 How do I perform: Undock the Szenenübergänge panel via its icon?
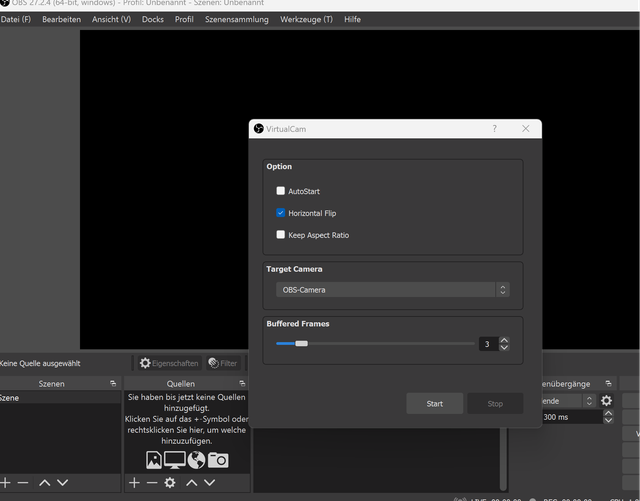[x=609, y=383]
